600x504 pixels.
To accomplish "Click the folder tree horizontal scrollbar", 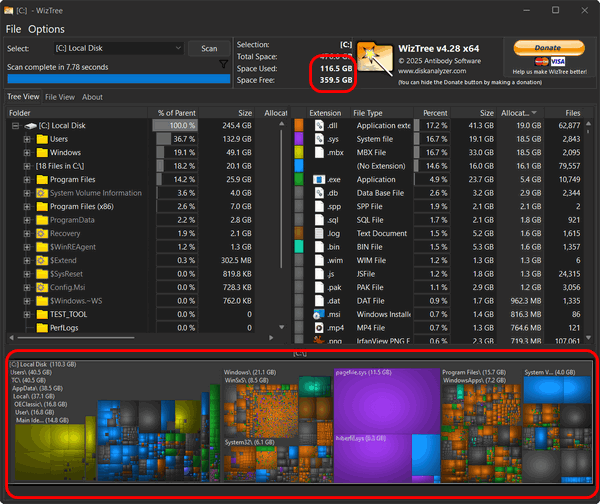I will tap(76, 338).
